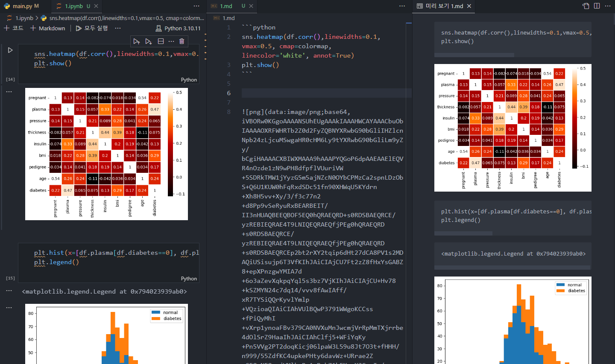Click the histogram plot in the preview pane
The width and height of the screenshot is (615, 364).
(513, 320)
